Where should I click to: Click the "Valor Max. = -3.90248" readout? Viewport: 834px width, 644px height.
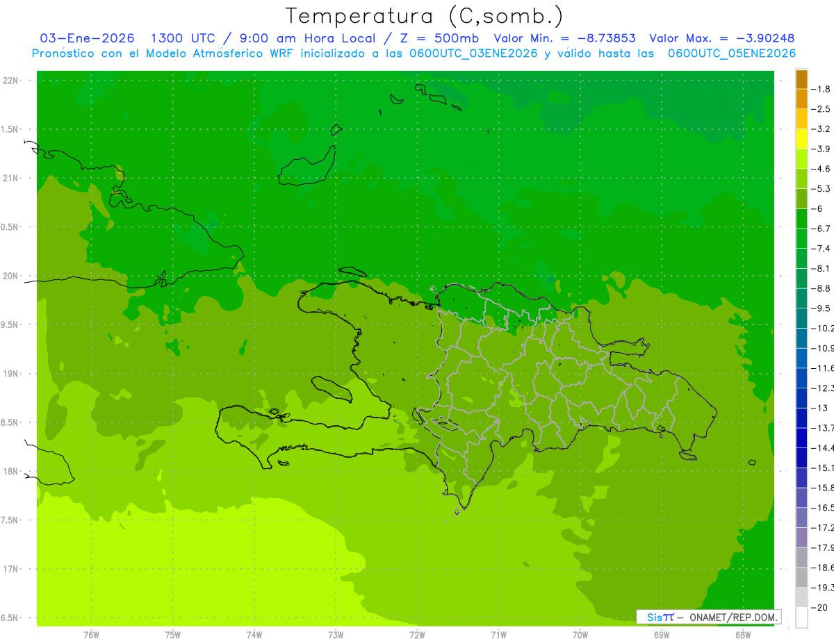(722, 38)
